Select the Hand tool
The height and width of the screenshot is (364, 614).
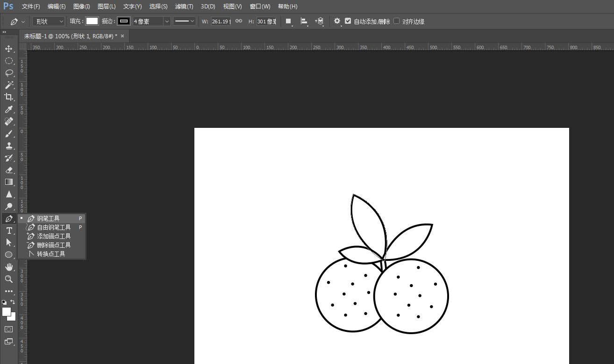click(9, 267)
